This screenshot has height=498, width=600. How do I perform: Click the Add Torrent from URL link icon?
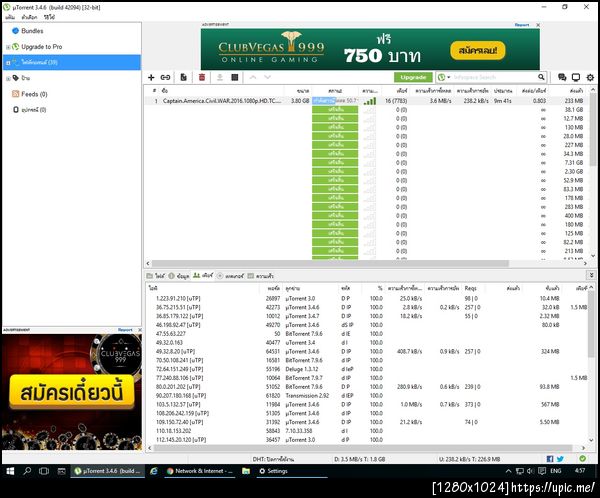(165, 77)
